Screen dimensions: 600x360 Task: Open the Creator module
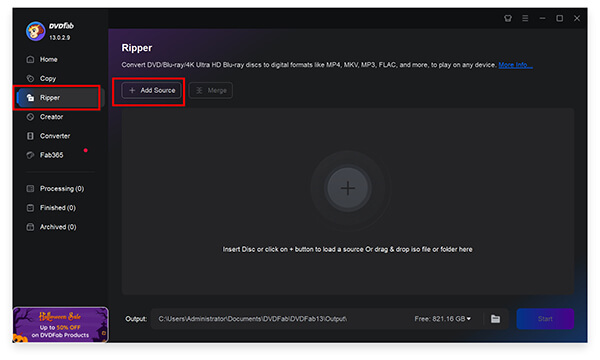44,117
